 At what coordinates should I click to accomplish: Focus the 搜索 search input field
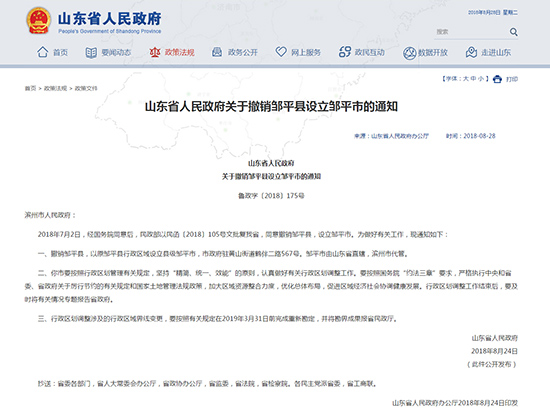tap(470, 32)
